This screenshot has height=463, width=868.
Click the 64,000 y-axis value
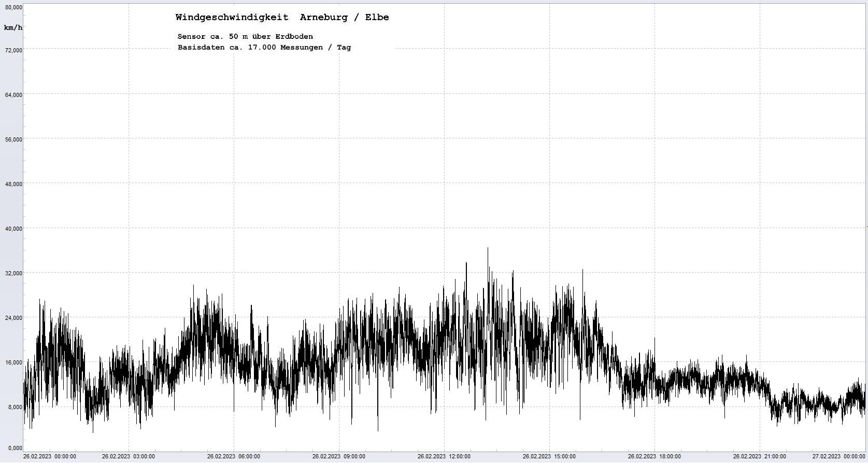[x=13, y=94]
